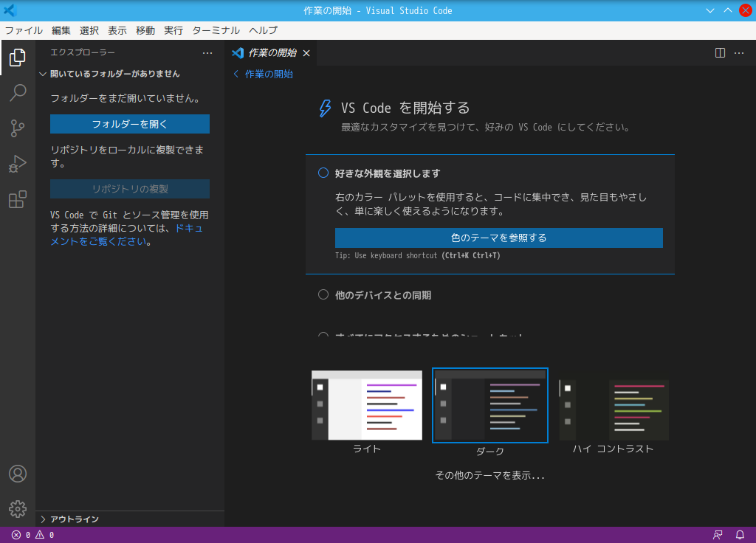Image resolution: width=756 pixels, height=543 pixels.
Task: Choose the ハイ コントラスト theme thumbnail
Action: click(614, 409)
